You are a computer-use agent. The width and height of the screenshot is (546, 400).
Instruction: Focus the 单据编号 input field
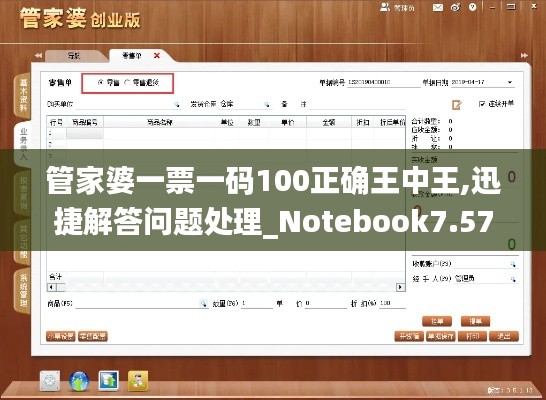383,83
